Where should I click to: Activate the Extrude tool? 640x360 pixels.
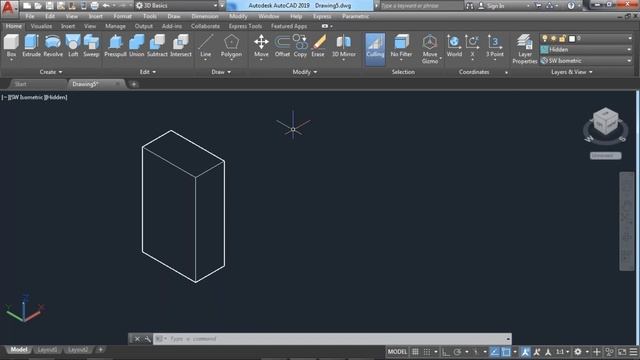click(31, 46)
